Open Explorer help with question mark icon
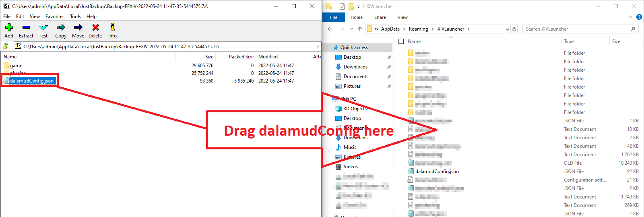The image size is (644, 217). (x=639, y=17)
